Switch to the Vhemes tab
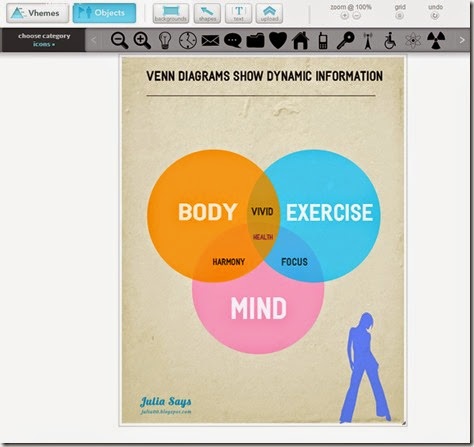474x447 pixels. 37,13
